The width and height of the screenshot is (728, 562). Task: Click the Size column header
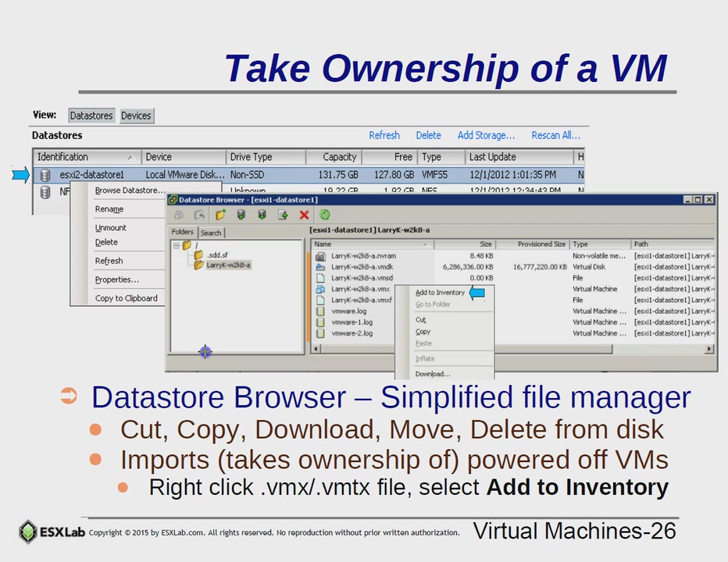(x=466, y=244)
